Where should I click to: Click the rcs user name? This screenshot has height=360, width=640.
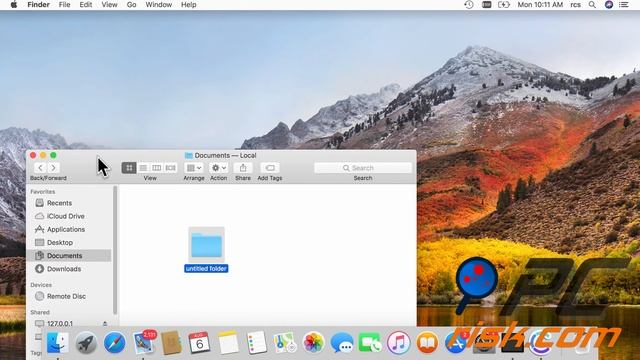576,5
